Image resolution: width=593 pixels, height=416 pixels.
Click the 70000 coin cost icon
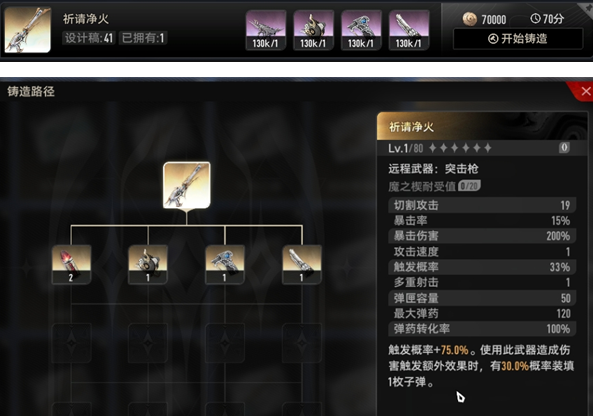[470, 19]
